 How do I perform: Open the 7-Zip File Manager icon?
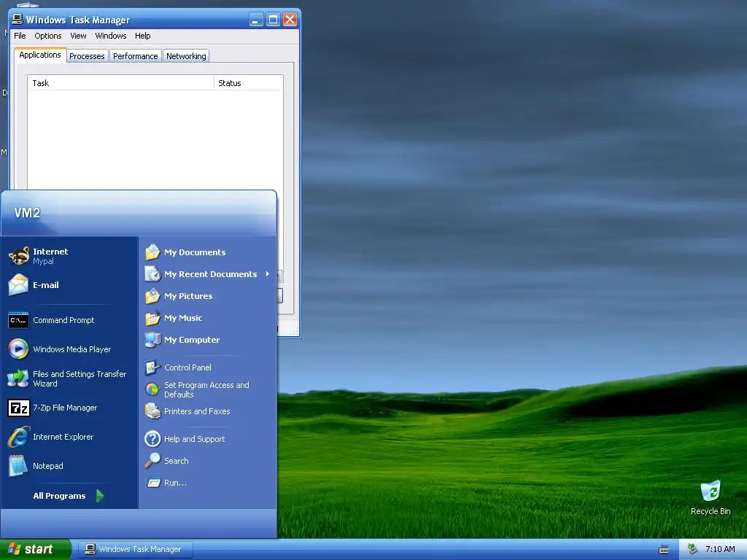(18, 408)
